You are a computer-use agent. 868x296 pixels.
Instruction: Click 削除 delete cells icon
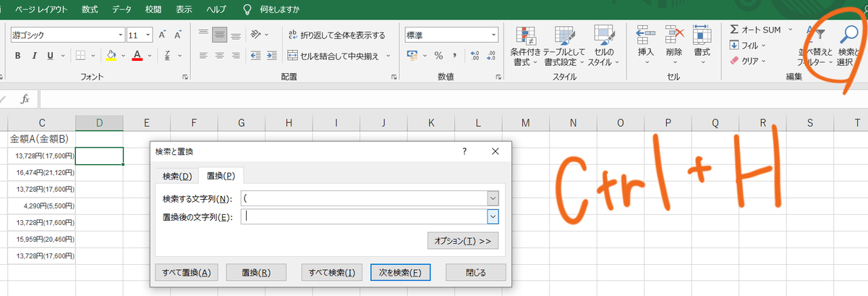[673, 45]
